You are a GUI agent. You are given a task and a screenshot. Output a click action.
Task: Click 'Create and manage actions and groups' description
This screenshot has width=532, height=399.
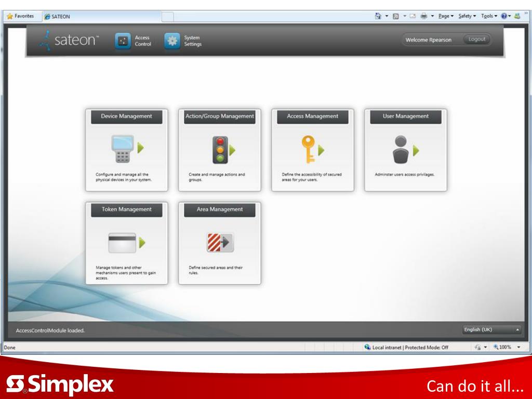217,177
